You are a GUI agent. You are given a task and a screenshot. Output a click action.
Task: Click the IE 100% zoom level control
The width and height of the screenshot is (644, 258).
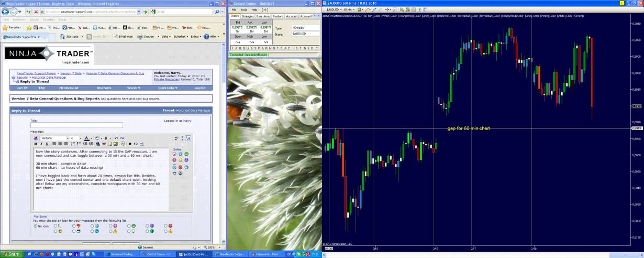point(210,247)
